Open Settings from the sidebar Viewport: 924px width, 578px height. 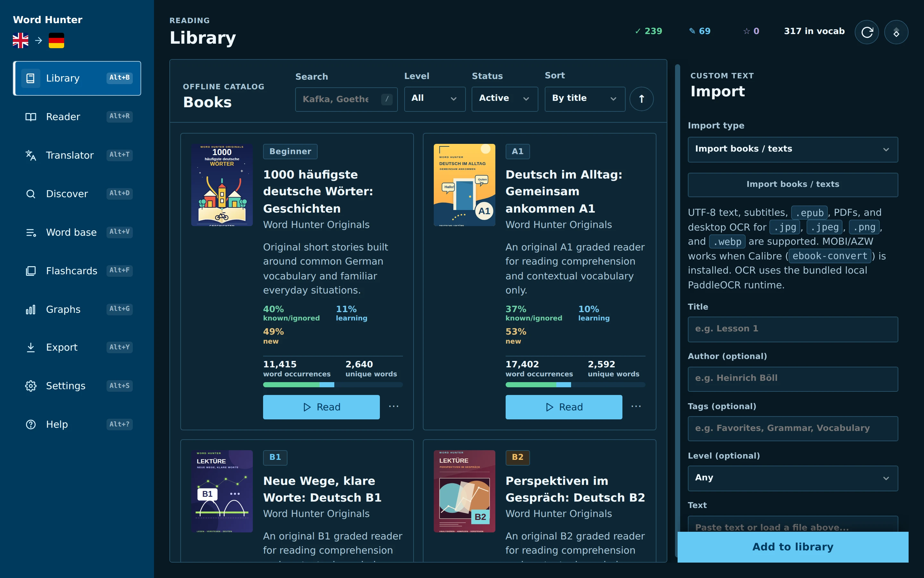pyautogui.click(x=77, y=386)
